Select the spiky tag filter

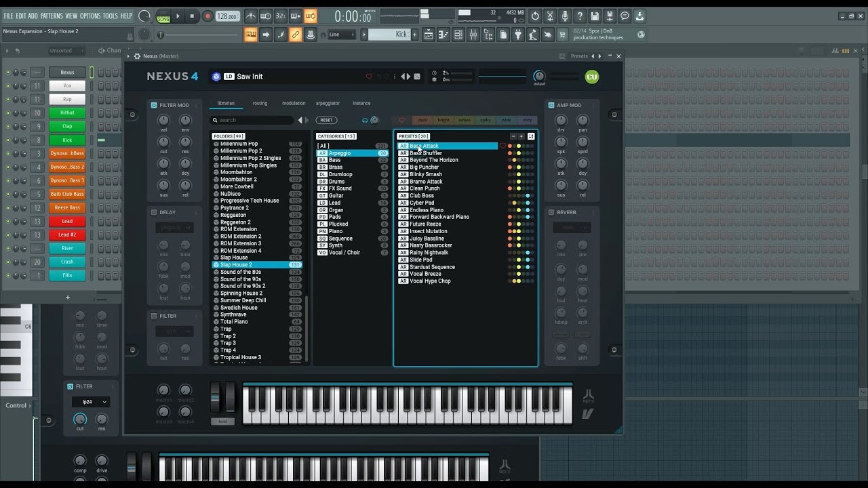[x=486, y=120]
